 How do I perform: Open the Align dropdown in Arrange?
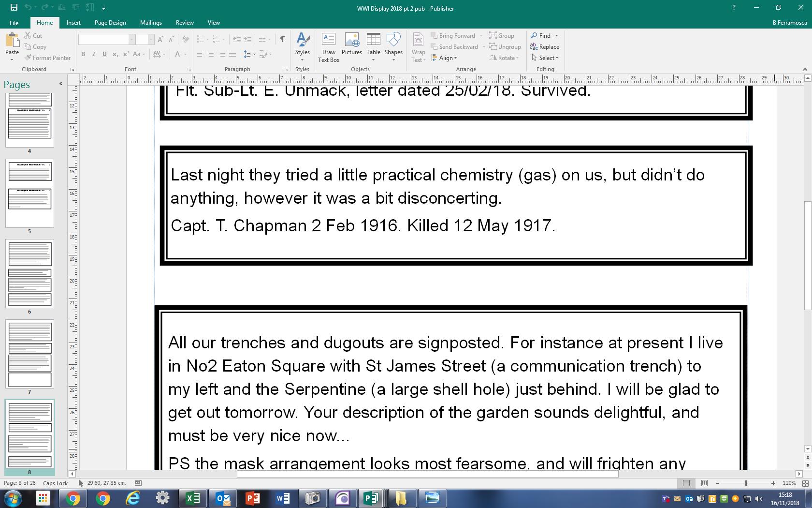444,58
